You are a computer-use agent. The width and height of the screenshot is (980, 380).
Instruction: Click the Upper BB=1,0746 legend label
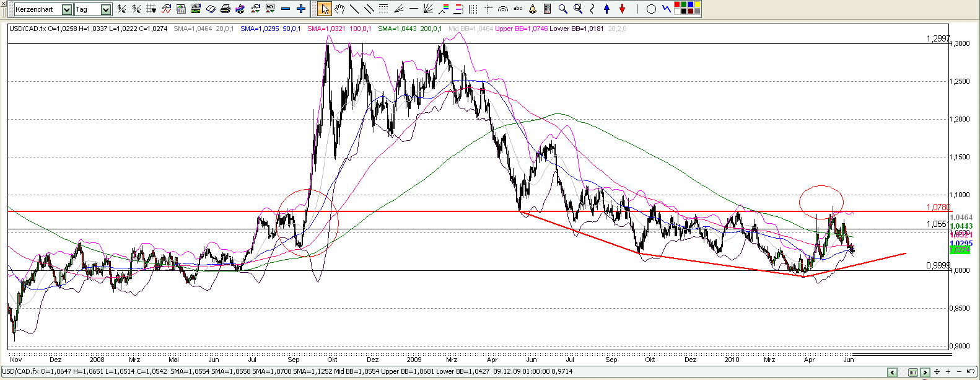click(522, 29)
